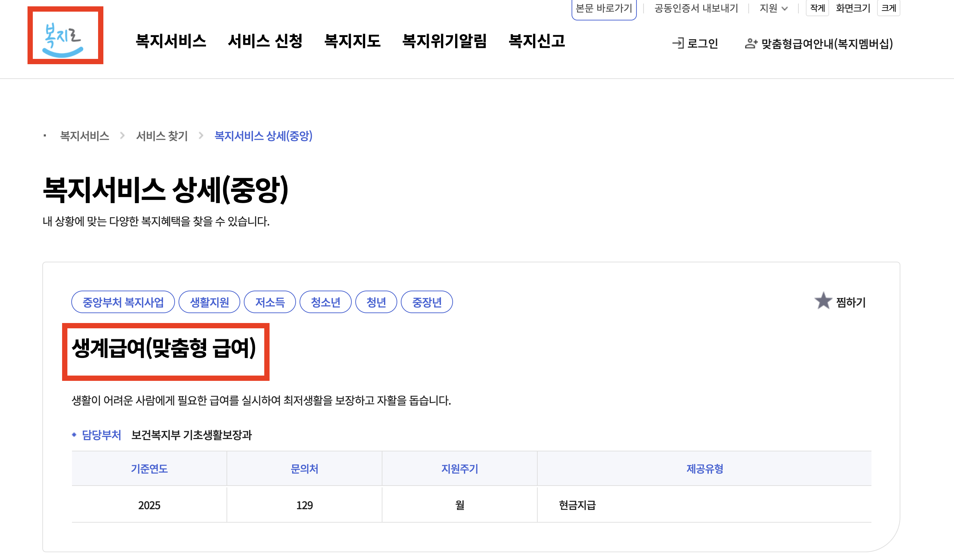Select the 중앙부처 복지사업 tag
The height and width of the screenshot is (560, 954).
coord(123,302)
